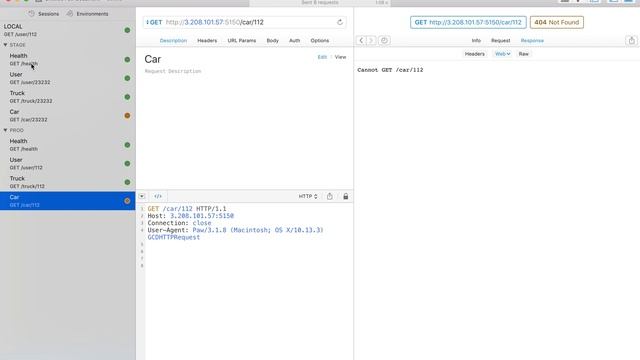Viewport: 640px width, 360px height.
Task: Show response Headers view
Action: 474,54
